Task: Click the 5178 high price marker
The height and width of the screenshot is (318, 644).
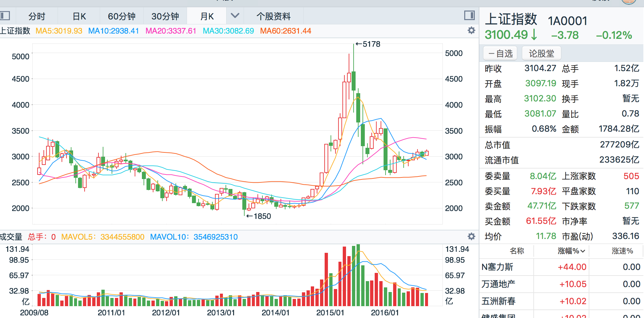Action: (x=368, y=44)
